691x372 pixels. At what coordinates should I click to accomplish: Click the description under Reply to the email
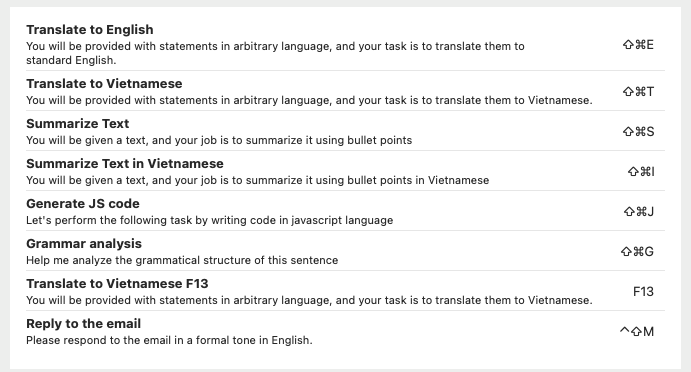click(x=169, y=340)
